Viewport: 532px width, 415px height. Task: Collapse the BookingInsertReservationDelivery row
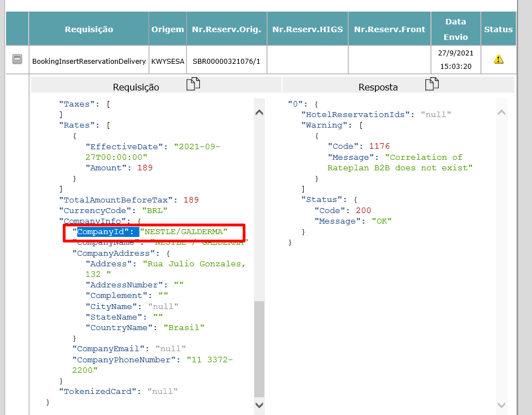(17, 59)
